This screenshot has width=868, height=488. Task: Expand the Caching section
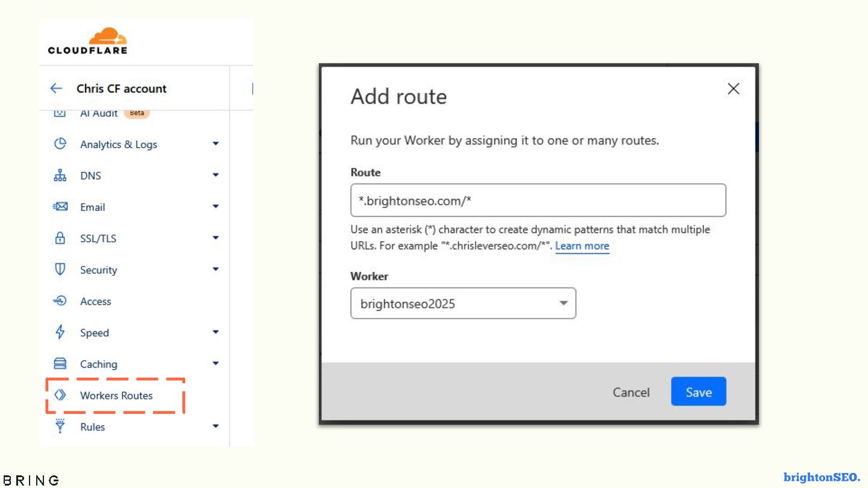point(215,363)
